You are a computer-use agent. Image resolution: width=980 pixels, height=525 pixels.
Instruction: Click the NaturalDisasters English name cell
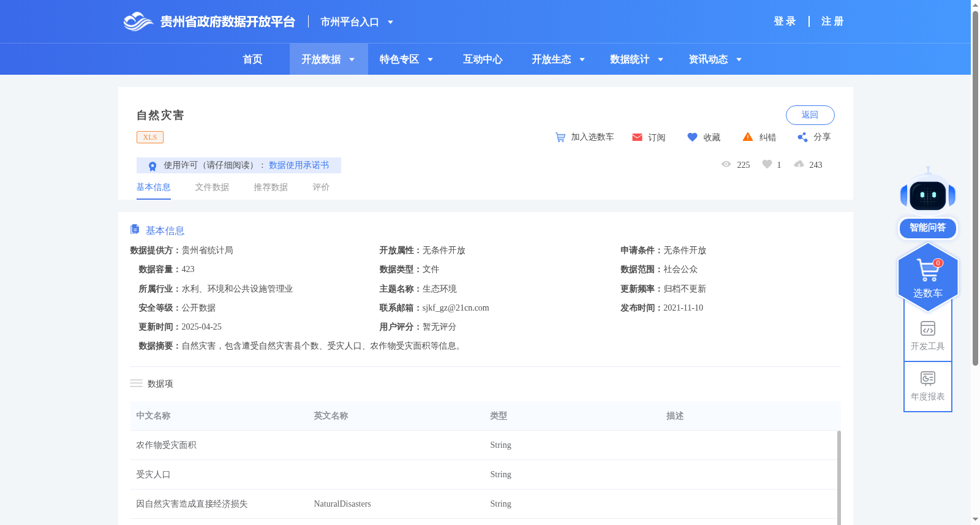click(x=342, y=504)
